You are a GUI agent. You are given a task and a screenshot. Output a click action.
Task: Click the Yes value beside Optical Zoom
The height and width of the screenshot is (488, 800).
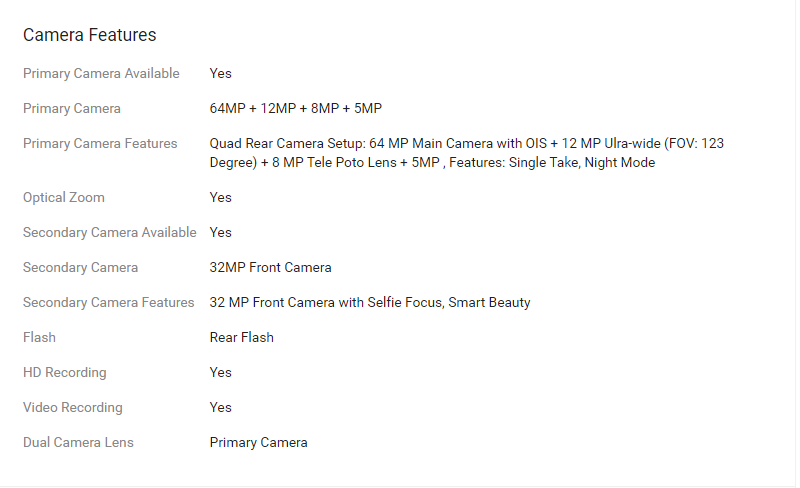(x=221, y=197)
